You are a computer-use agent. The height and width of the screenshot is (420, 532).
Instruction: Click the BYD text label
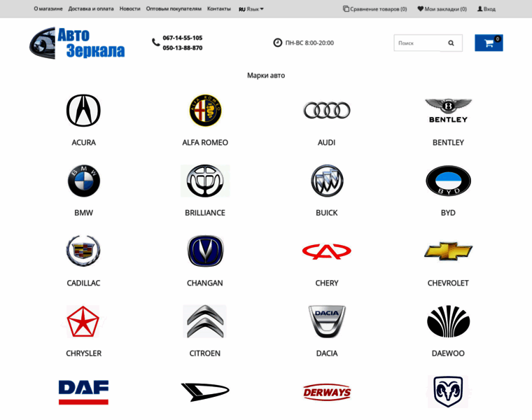click(x=448, y=213)
